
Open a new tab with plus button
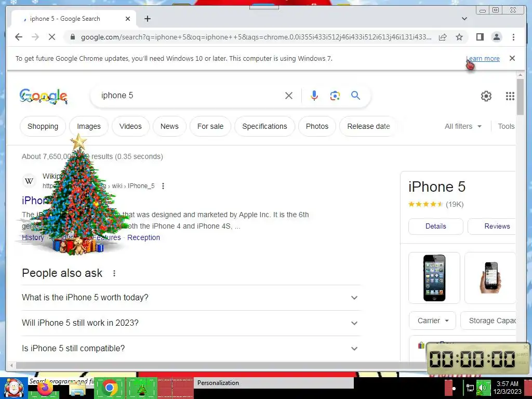point(147,19)
